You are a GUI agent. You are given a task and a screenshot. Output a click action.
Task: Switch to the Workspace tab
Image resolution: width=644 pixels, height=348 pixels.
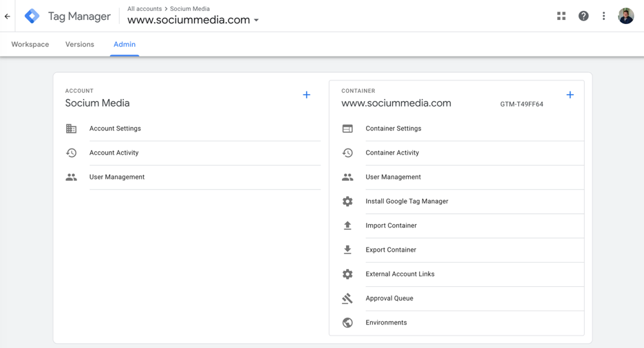coord(30,45)
